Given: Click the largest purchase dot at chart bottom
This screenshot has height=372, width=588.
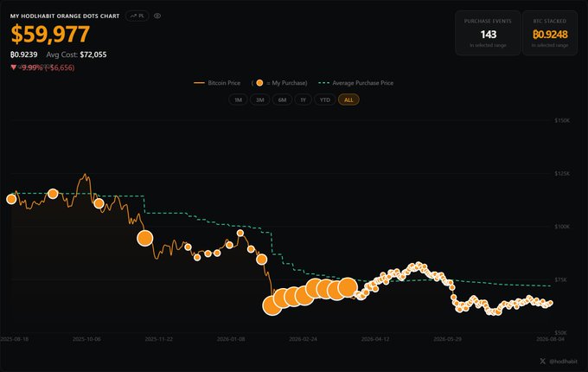Looking at the screenshot, I should click(272, 305).
